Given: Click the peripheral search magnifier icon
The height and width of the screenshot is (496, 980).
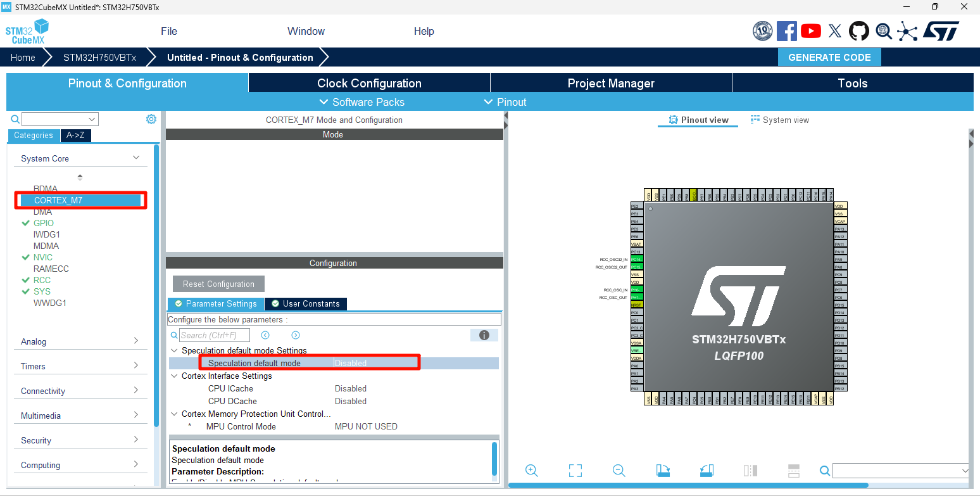Looking at the screenshot, I should point(15,119).
